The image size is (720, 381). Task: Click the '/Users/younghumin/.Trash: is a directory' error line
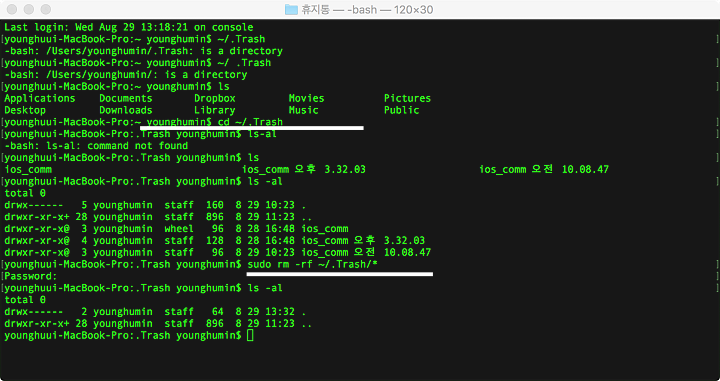143,51
